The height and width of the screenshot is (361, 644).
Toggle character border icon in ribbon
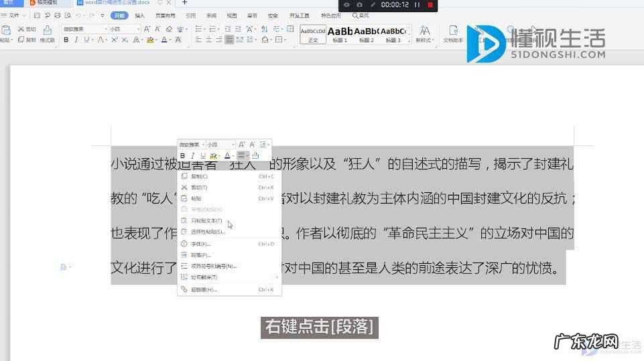[x=178, y=40]
